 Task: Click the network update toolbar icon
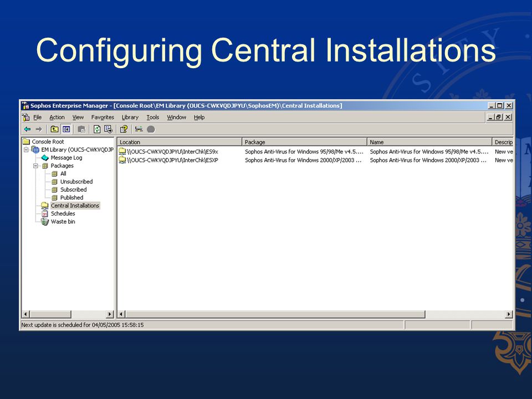[x=139, y=129]
